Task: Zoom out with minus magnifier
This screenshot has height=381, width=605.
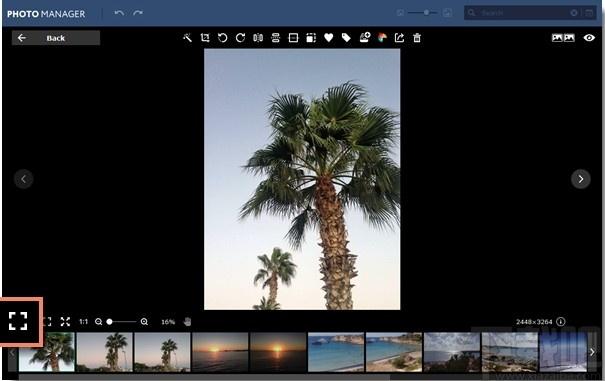Action: pyautogui.click(x=98, y=322)
